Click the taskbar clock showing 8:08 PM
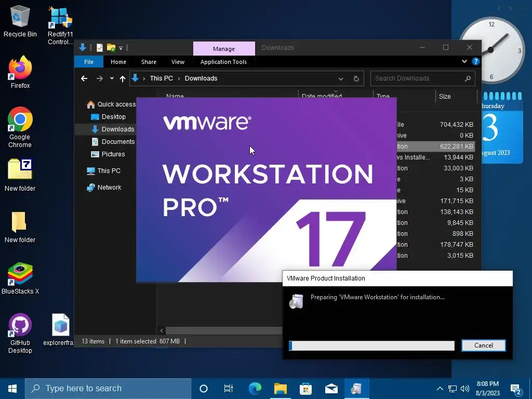Viewport: 532px width, 399px height. pos(487,389)
